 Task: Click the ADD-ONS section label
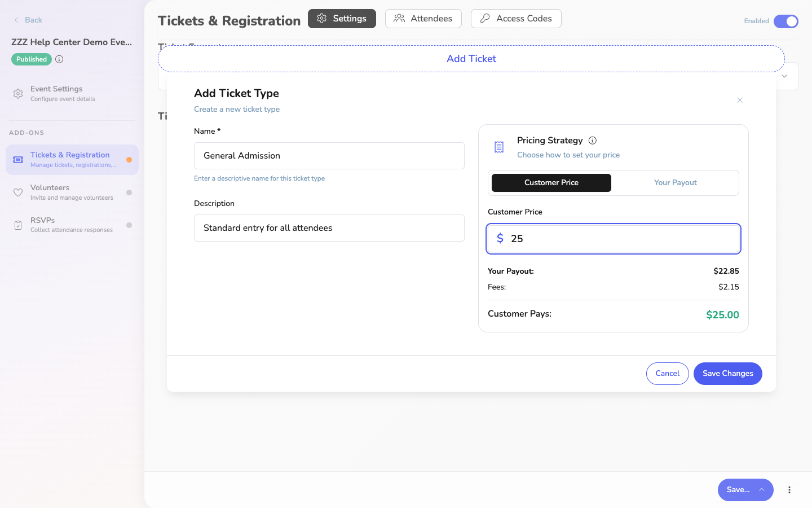27,133
